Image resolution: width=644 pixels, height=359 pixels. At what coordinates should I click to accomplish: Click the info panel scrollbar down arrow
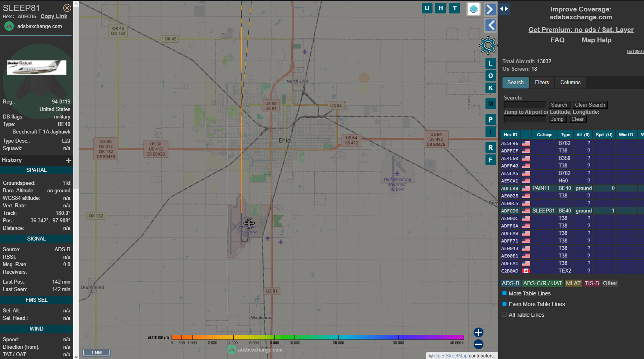pyautogui.click(x=76, y=356)
